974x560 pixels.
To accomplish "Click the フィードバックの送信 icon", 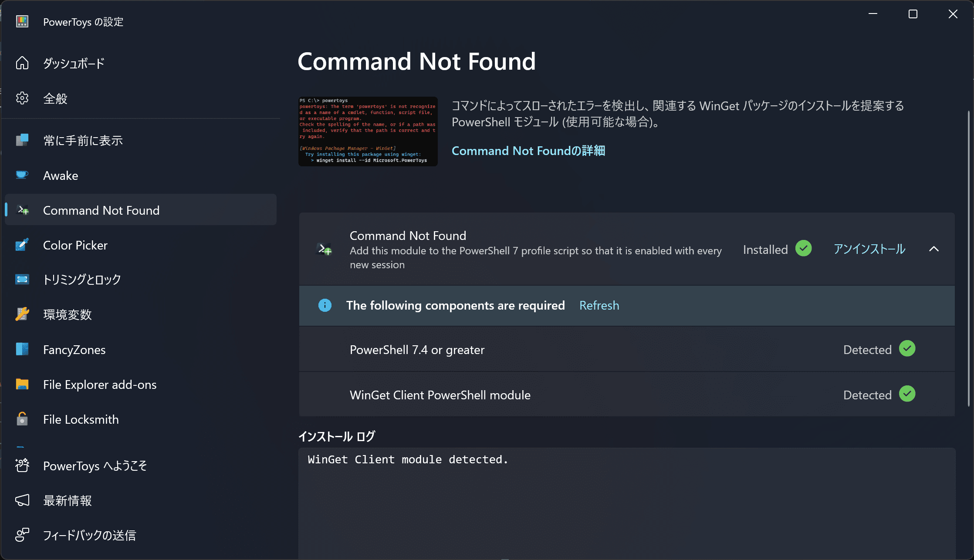I will (x=22, y=535).
